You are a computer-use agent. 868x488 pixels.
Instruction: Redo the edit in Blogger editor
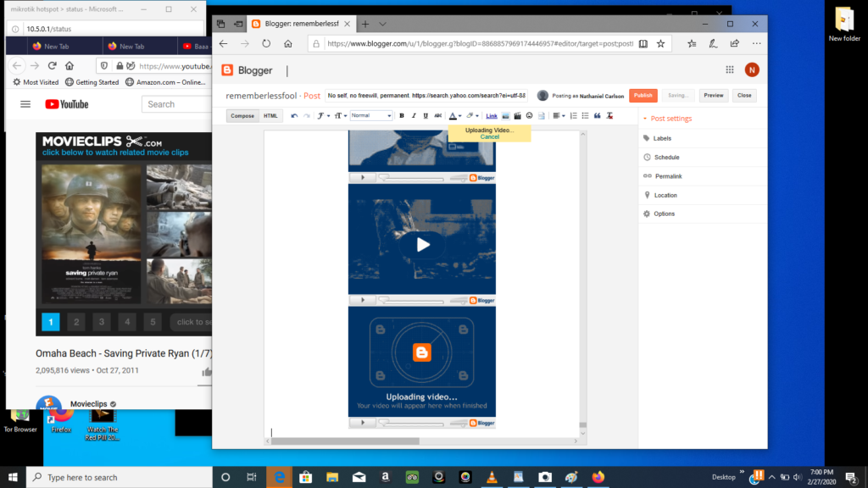(307, 115)
